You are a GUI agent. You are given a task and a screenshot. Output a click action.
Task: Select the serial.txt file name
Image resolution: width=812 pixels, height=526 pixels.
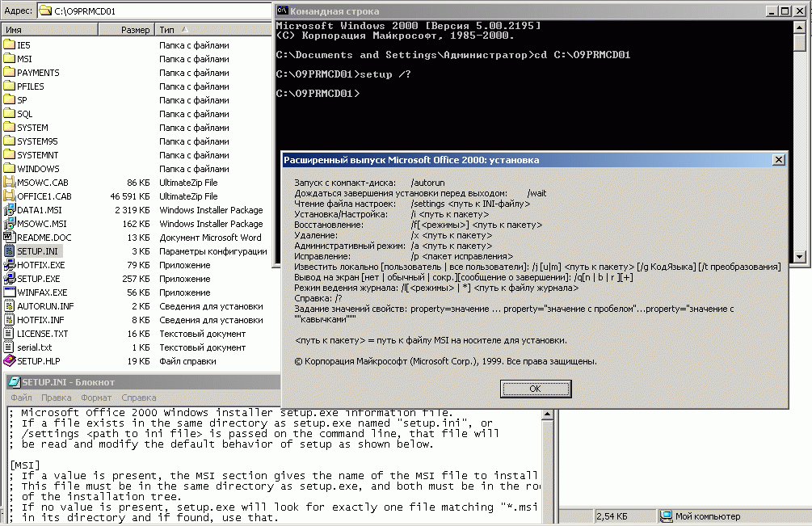click(34, 347)
